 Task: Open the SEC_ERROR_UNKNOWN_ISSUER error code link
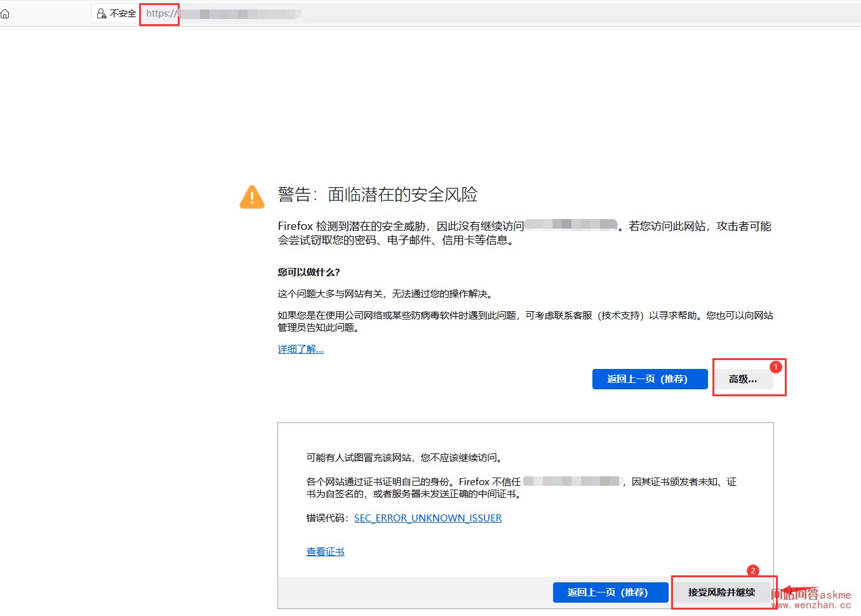point(428,518)
